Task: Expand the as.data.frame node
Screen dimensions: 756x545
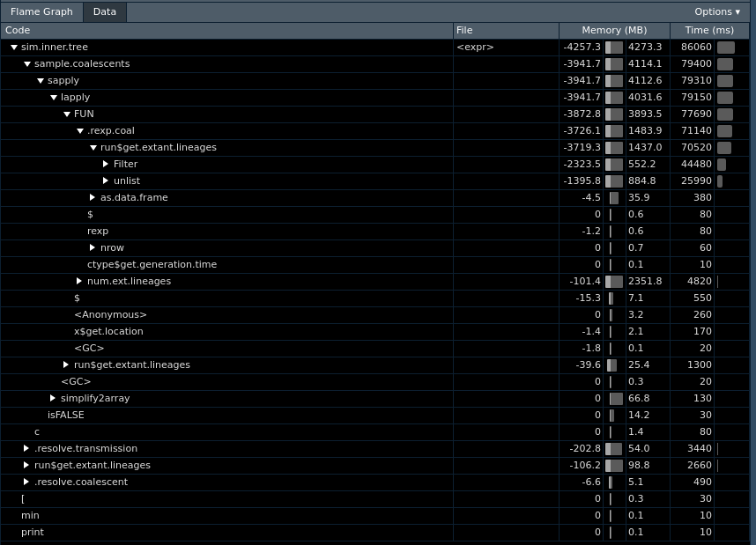Action: coord(93,197)
